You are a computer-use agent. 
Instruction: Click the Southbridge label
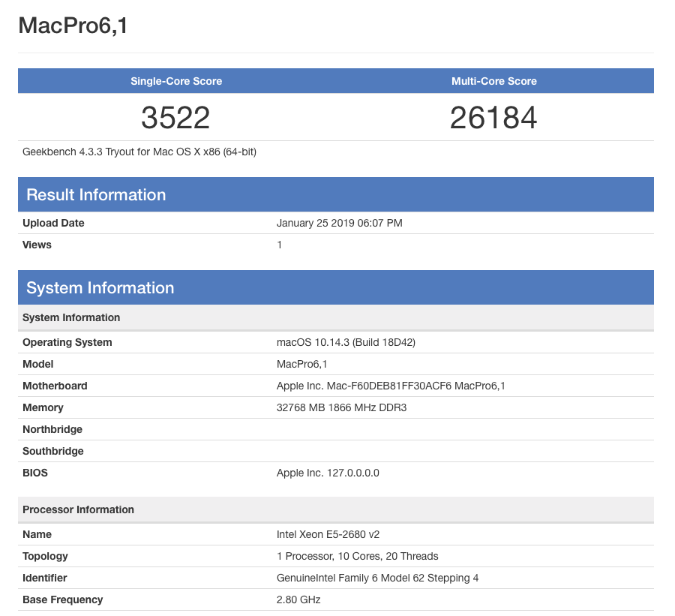53,451
